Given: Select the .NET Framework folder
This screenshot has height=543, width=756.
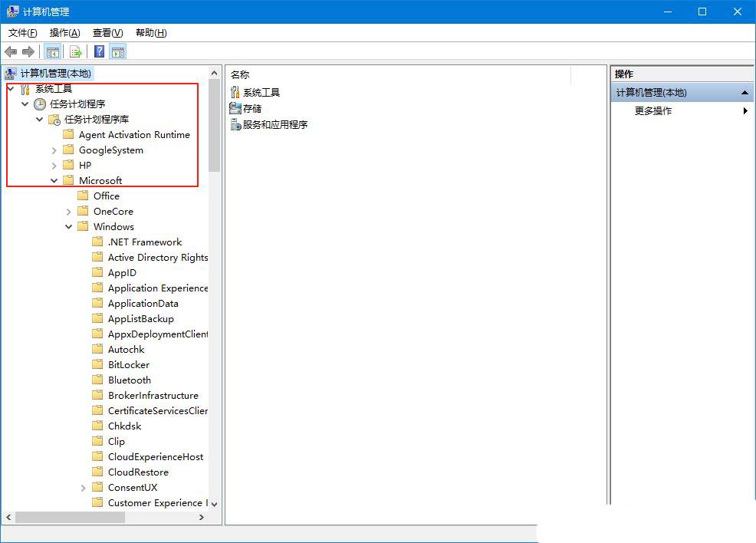Looking at the screenshot, I should coord(145,242).
